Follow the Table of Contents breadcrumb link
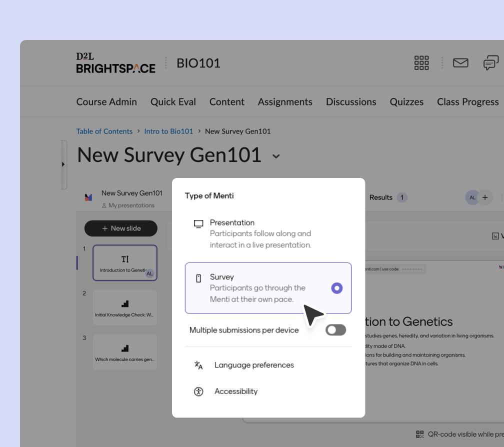Viewport: 504px width, 447px height. 104,131
